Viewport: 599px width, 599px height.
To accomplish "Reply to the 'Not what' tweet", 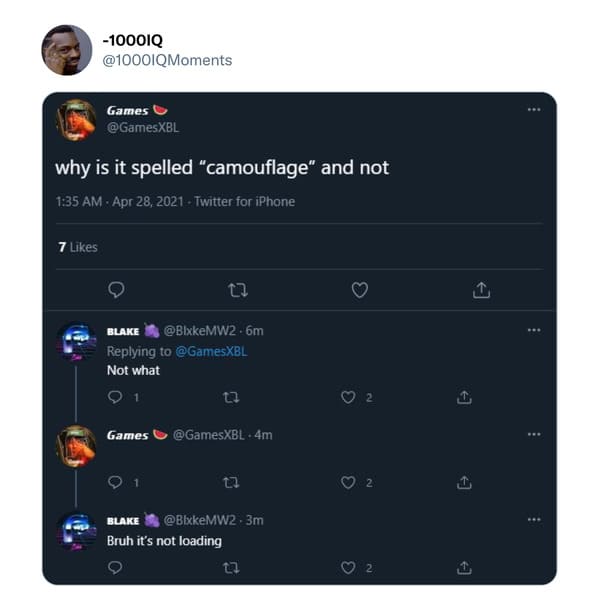I will coord(115,397).
